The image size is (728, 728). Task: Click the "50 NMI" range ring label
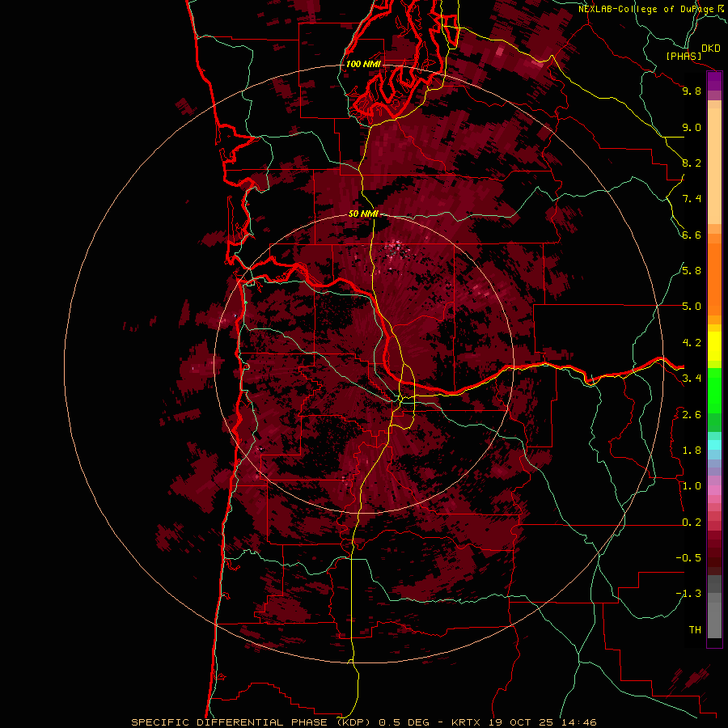point(363,214)
